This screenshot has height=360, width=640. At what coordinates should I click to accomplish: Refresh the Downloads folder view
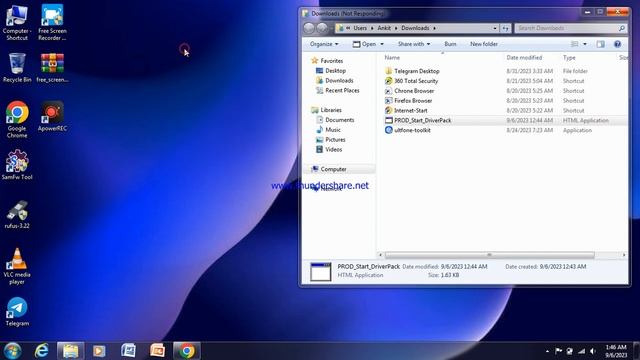pos(505,28)
